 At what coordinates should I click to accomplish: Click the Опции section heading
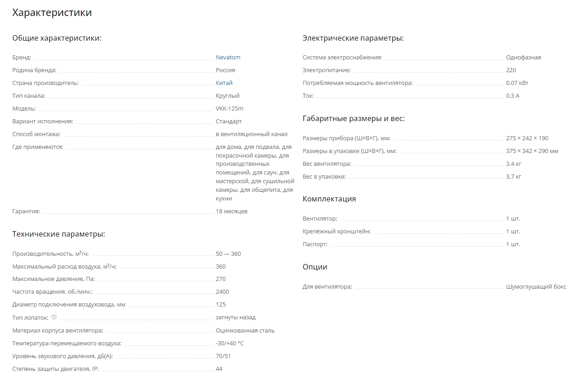coord(315,267)
